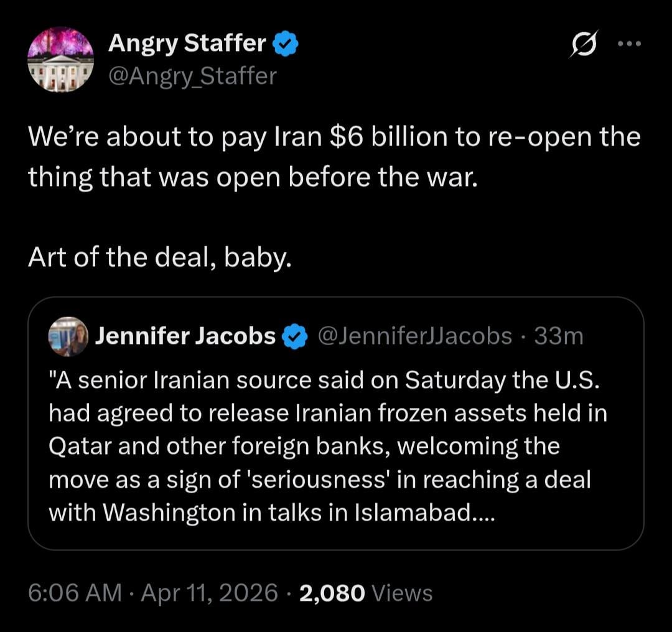Click the Apr 11, 2026 date
672x632 pixels.
209,593
